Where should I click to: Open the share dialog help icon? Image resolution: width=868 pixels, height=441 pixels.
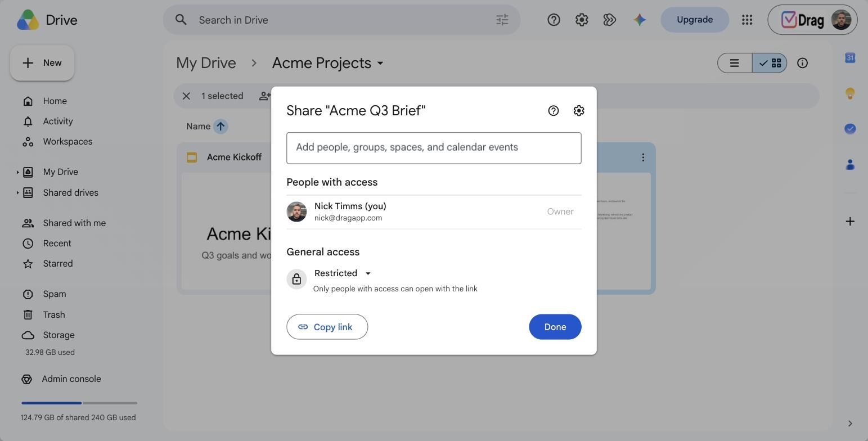pyautogui.click(x=554, y=111)
